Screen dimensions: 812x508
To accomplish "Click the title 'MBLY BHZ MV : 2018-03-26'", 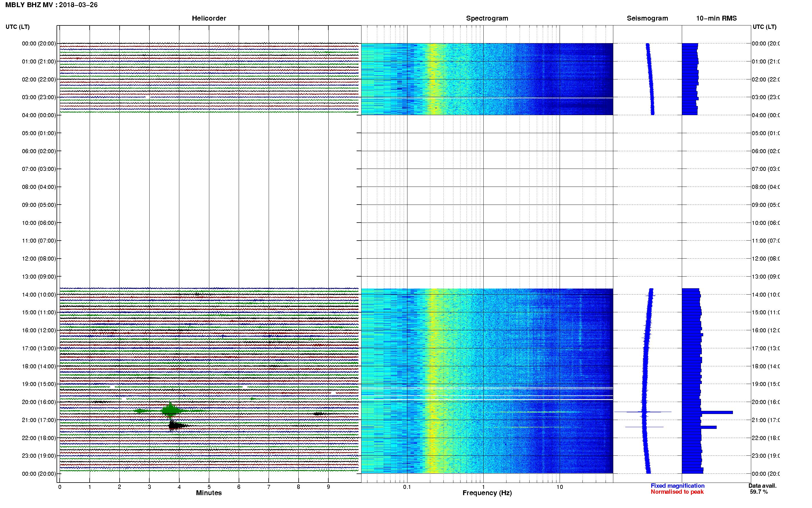I will (51, 5).
